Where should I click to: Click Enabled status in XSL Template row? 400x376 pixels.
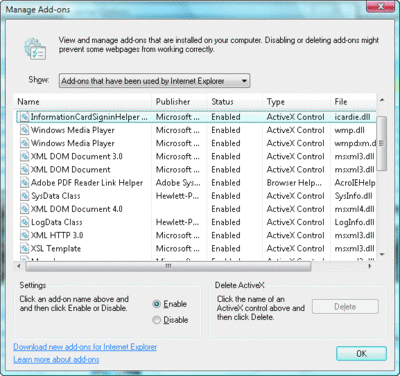coord(226,248)
